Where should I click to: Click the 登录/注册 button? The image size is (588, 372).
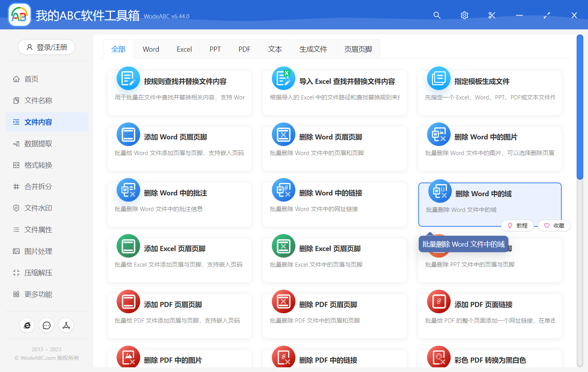pyautogui.click(x=46, y=47)
